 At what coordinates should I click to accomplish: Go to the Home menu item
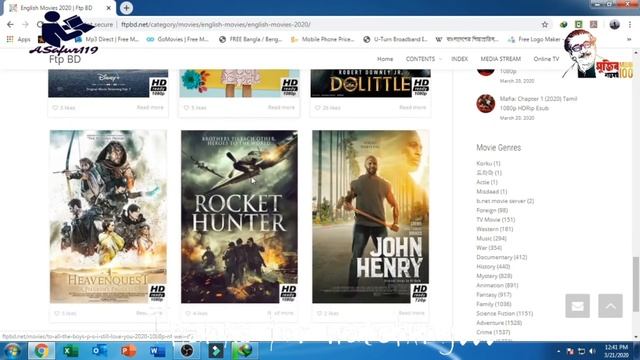(x=385, y=59)
